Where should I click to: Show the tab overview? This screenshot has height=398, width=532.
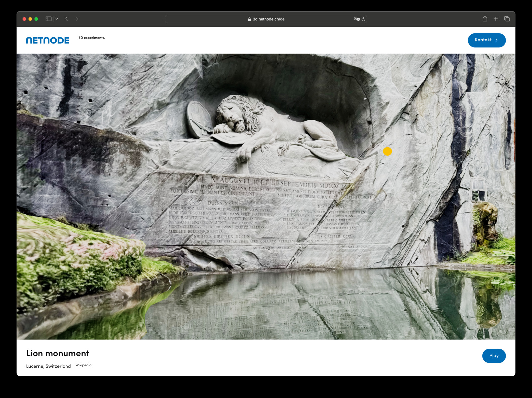click(x=507, y=19)
